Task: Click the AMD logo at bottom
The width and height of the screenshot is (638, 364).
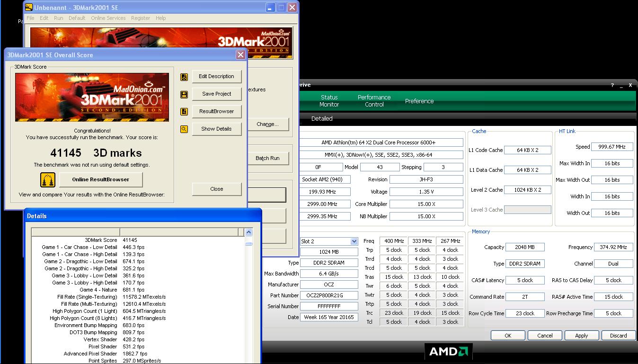Action: point(448,352)
